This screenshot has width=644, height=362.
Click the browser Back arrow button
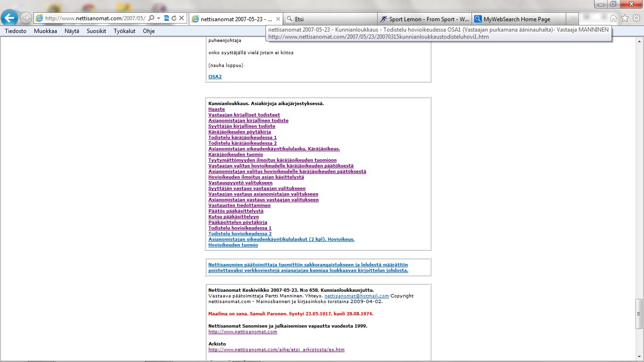10,18
